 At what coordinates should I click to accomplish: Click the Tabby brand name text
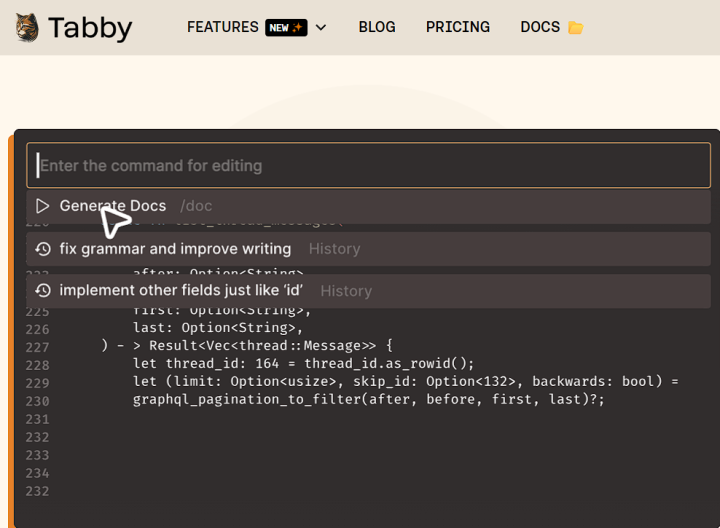click(89, 28)
